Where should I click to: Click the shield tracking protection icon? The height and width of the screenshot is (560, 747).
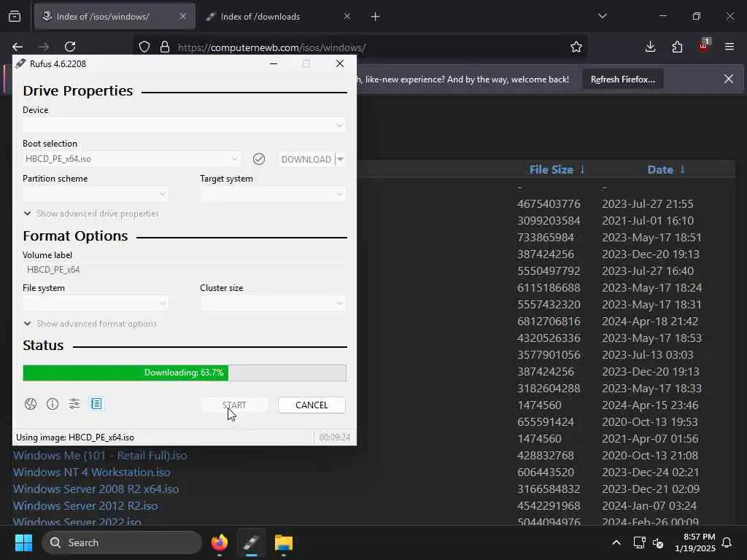click(x=144, y=47)
